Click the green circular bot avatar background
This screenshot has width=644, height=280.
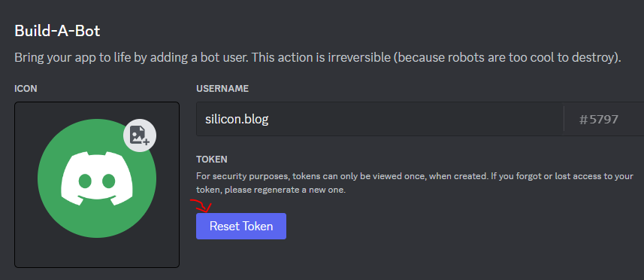coord(97,178)
